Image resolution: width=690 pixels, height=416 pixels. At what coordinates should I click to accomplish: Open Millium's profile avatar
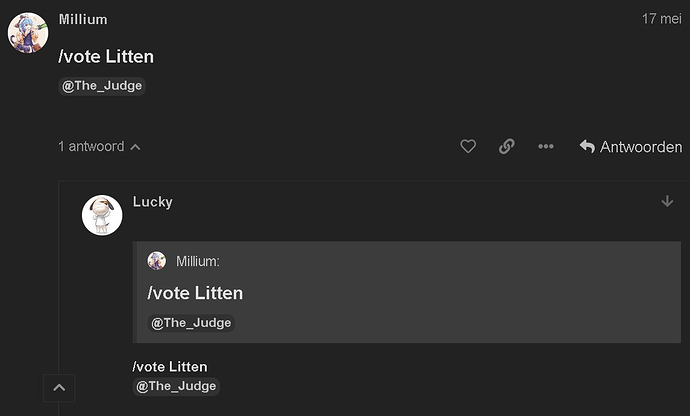[28, 33]
